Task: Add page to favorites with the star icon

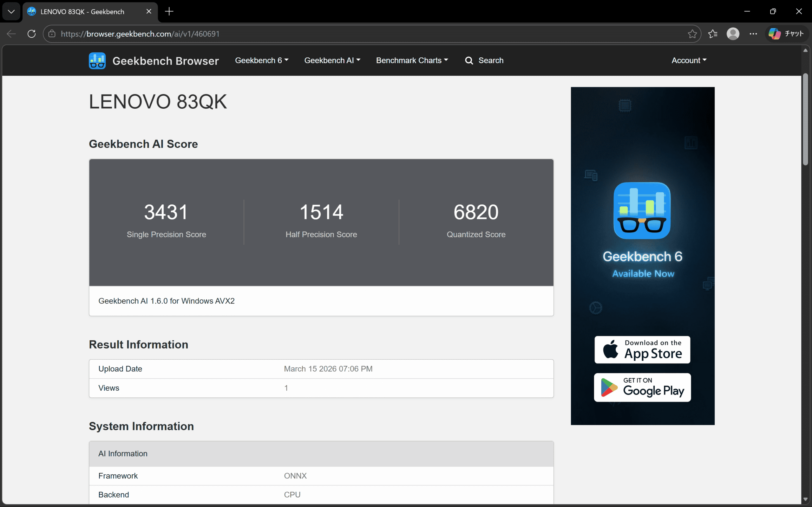Action: coord(692,34)
